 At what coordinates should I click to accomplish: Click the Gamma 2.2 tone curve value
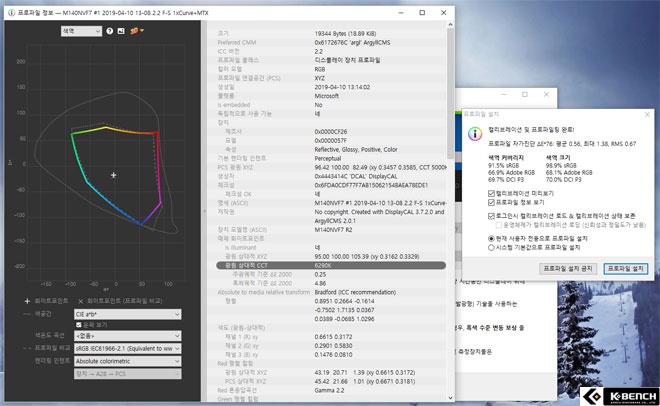(x=329, y=390)
